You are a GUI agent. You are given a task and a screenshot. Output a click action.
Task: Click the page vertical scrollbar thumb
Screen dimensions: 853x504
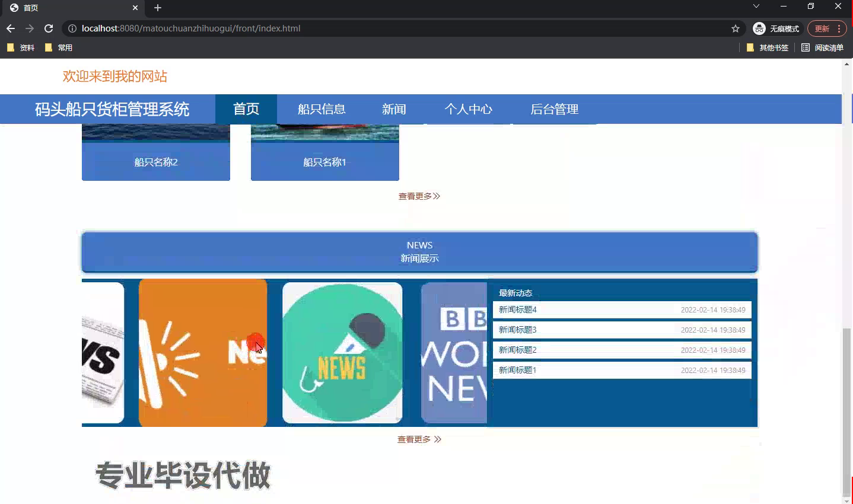coord(846,412)
